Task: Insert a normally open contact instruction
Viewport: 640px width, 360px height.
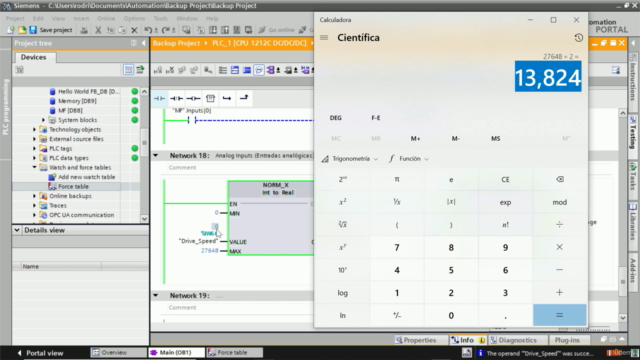Action: [159, 98]
